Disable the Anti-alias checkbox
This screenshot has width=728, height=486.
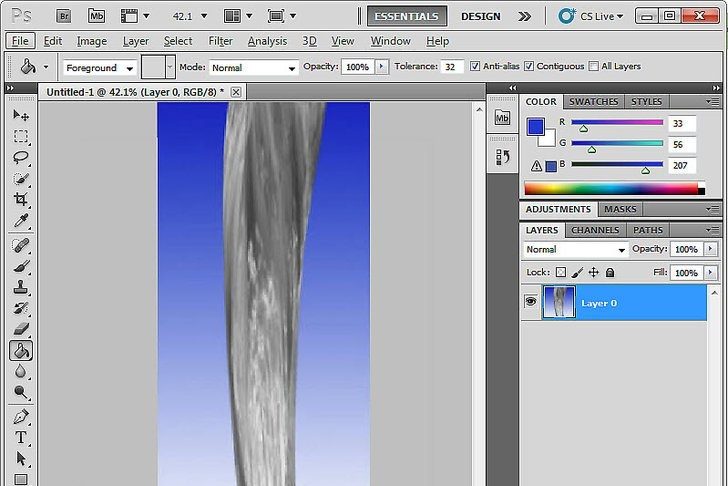point(475,67)
